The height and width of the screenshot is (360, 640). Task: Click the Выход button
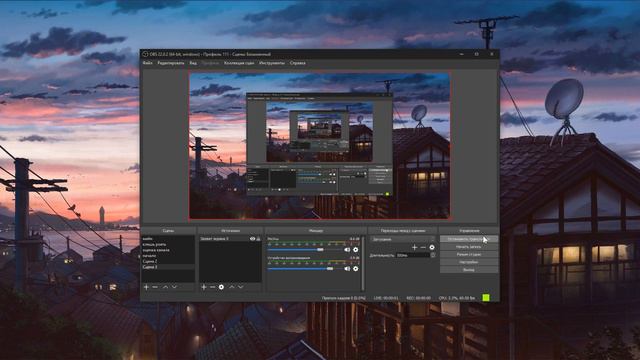point(469,270)
